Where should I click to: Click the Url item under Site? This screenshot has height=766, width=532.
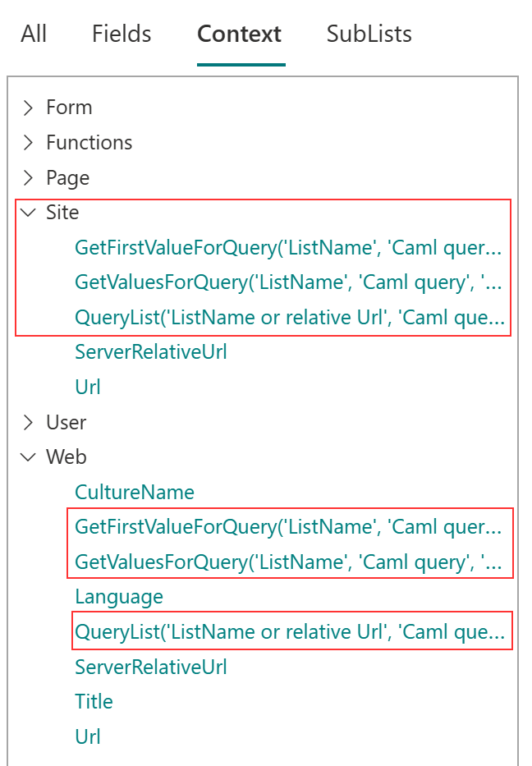pyautogui.click(x=88, y=388)
